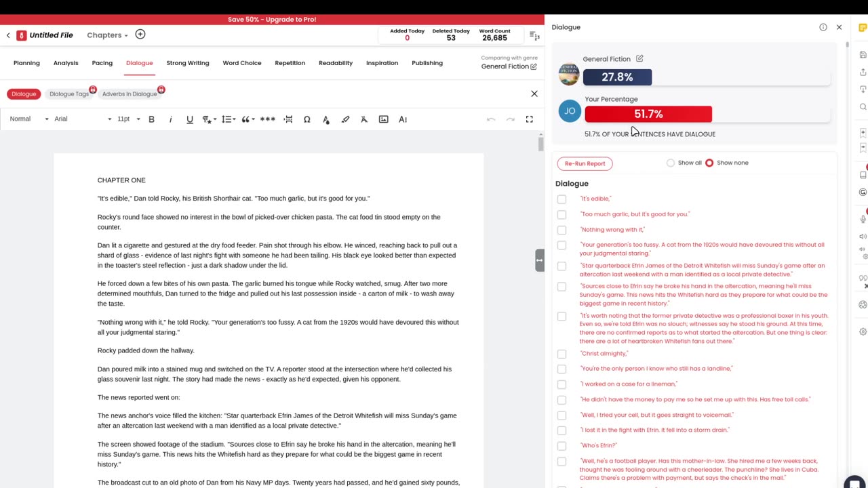Check the "Nothing wrong with it," checkbox

coord(561,230)
